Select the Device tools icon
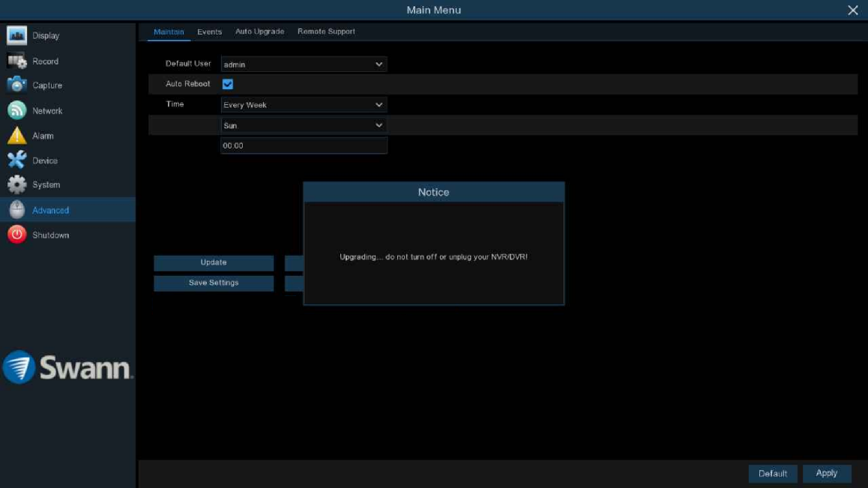 click(x=16, y=160)
